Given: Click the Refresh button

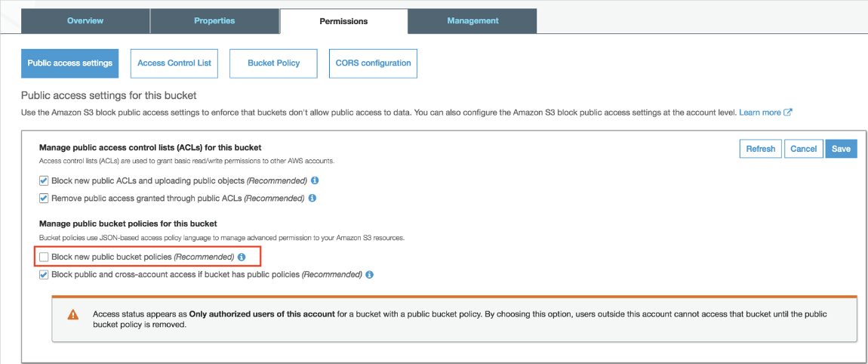Looking at the screenshot, I should (x=760, y=149).
